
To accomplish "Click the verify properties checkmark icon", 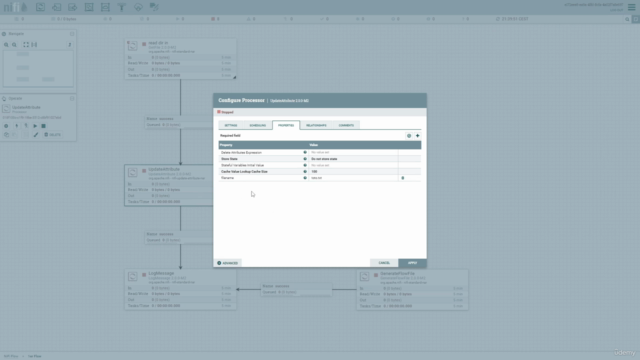I will (x=409, y=136).
